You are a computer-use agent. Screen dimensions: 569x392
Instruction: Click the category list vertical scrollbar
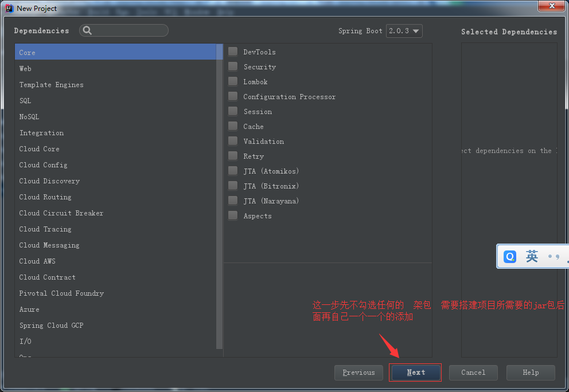219,196
